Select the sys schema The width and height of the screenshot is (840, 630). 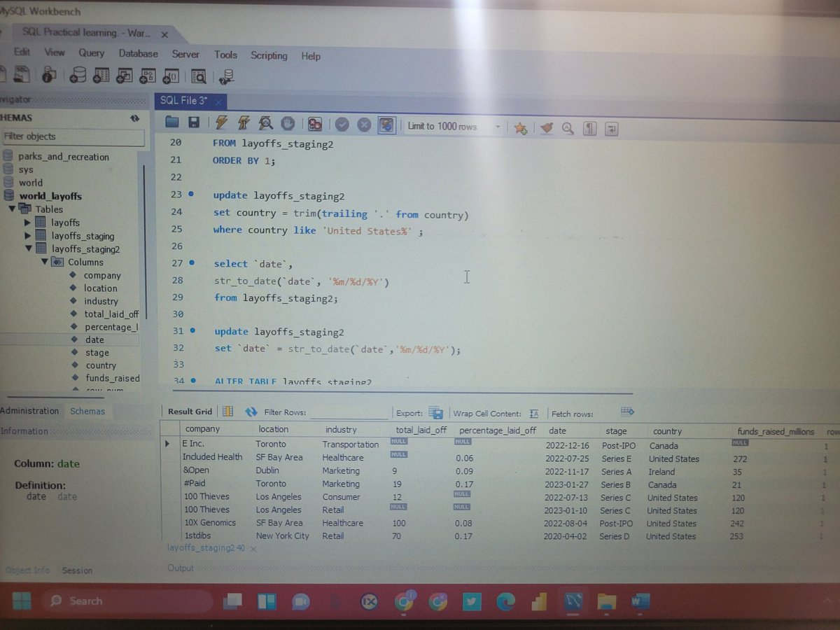pyautogui.click(x=26, y=169)
